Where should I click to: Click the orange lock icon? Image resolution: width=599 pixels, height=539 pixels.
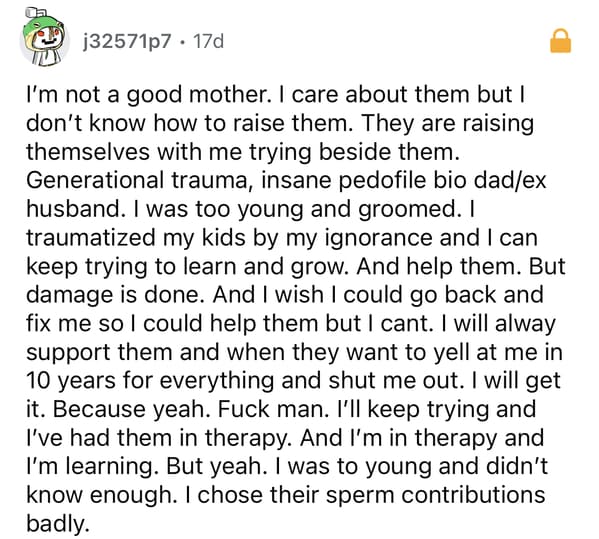pyautogui.click(x=560, y=40)
